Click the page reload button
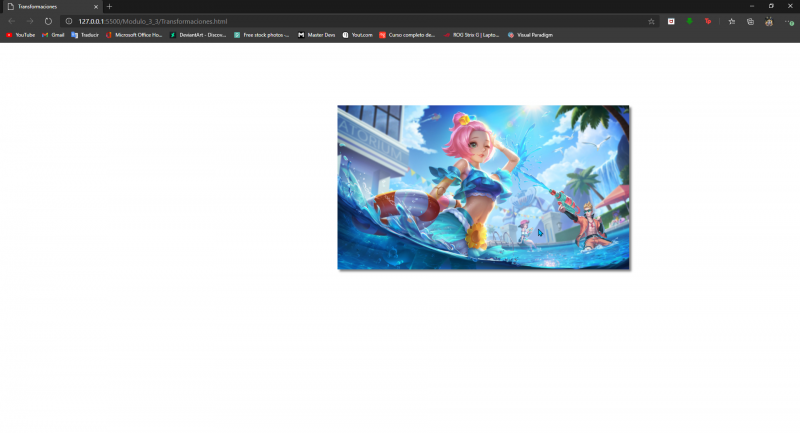Screen dimensions: 800x433 tap(48, 21)
